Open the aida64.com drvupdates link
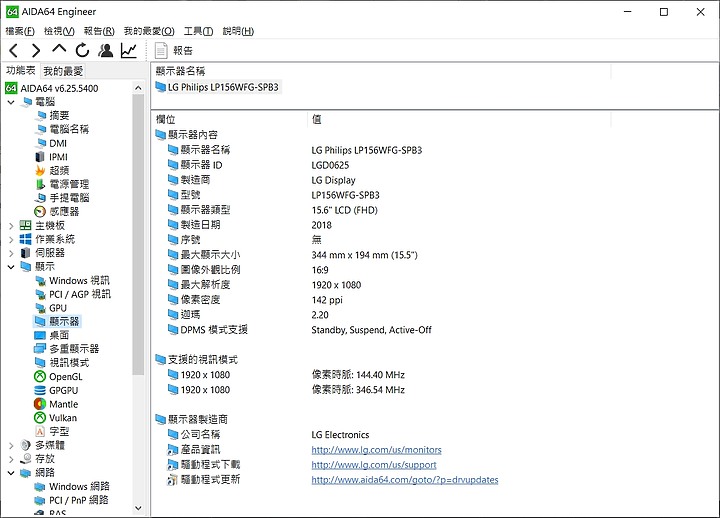This screenshot has height=518, width=720. pyautogui.click(x=405, y=480)
